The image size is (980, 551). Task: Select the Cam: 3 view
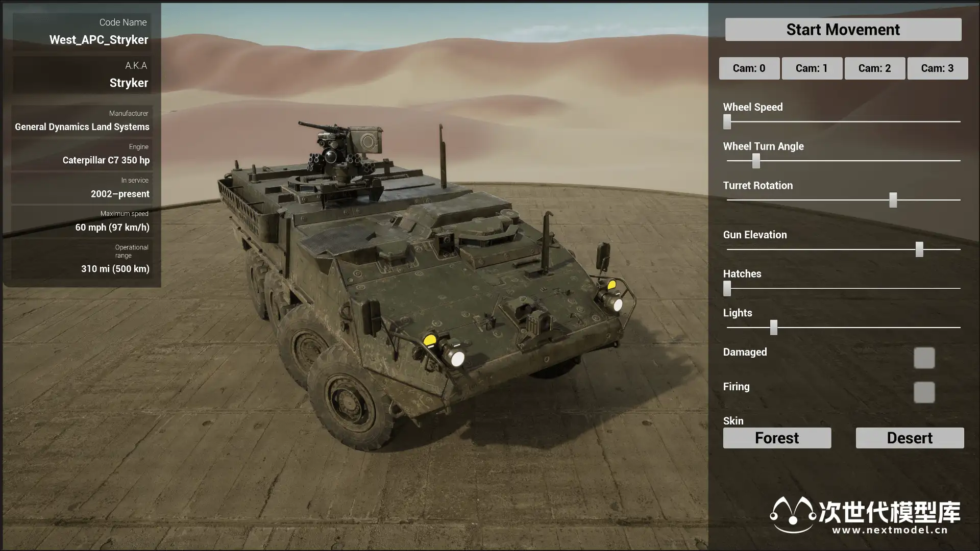937,68
